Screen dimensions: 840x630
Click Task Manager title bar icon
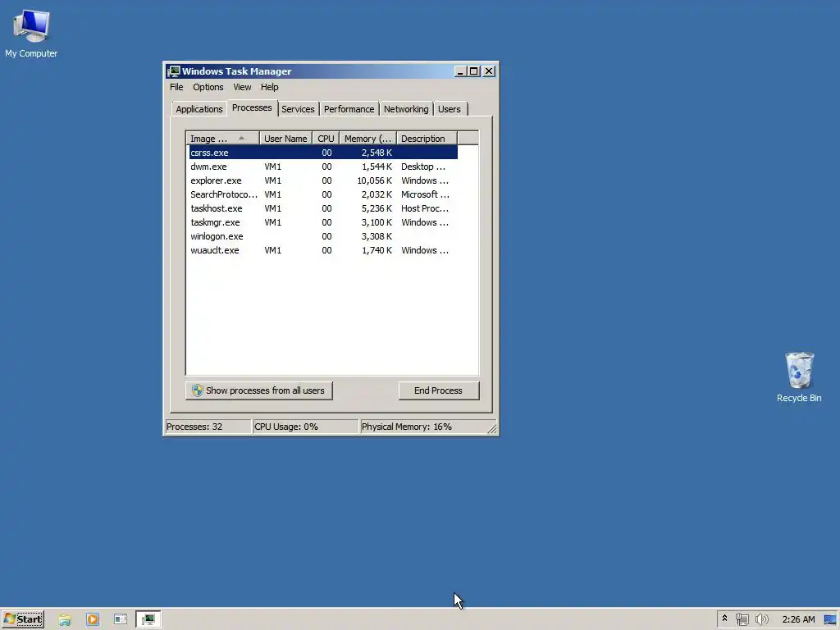[173, 71]
